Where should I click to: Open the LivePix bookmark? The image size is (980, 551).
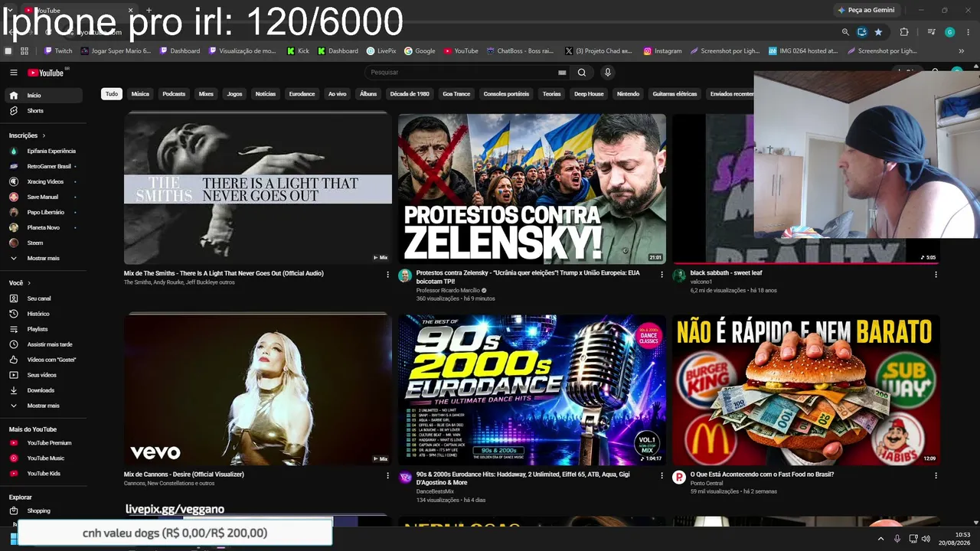click(x=381, y=51)
